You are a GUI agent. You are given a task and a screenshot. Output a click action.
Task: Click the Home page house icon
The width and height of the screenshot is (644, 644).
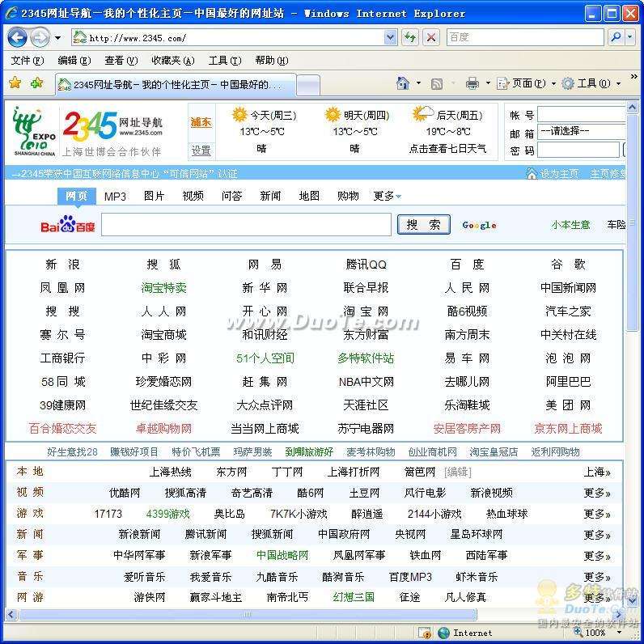[403, 83]
